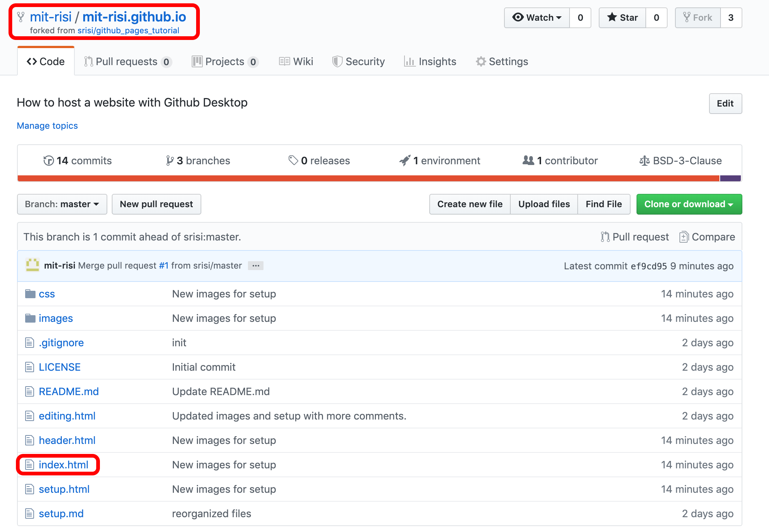The image size is (769, 532).
Task: Open the 'Update README.md' commit message
Action: coord(221,391)
